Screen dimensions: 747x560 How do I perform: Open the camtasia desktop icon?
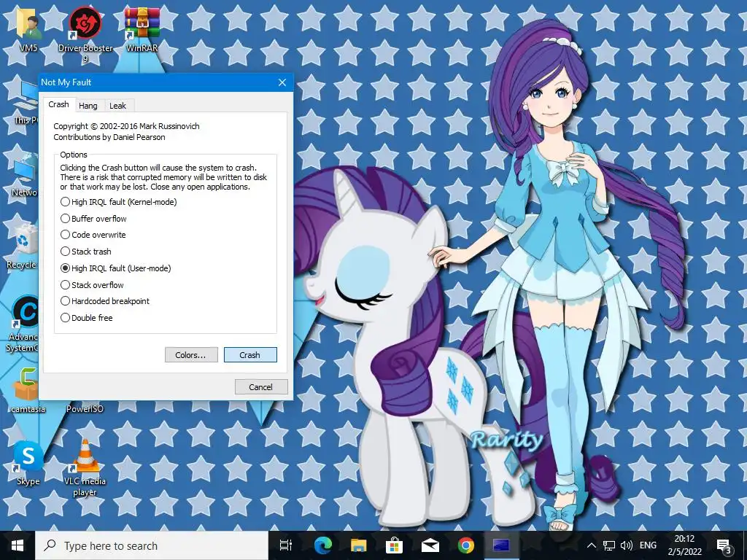pyautogui.click(x=28, y=391)
